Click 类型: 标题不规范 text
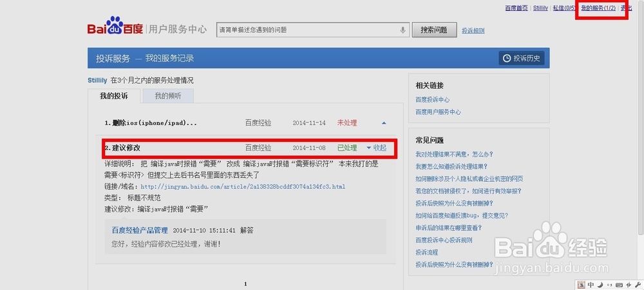644x290 pixels. click(132, 198)
